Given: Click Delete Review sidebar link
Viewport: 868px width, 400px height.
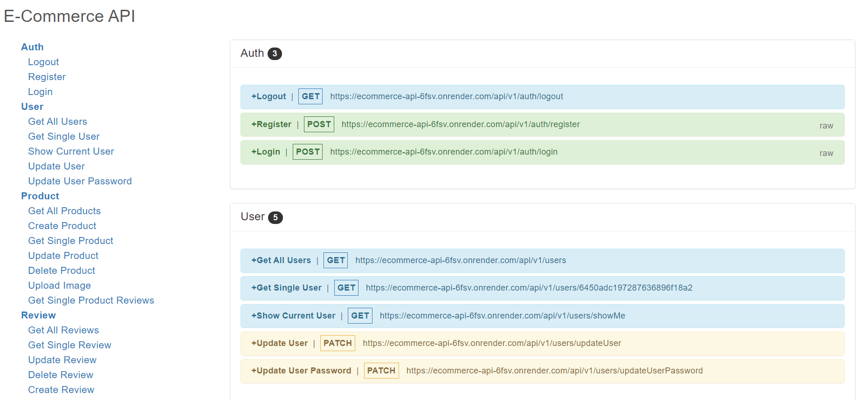Looking at the screenshot, I should click(x=61, y=375).
